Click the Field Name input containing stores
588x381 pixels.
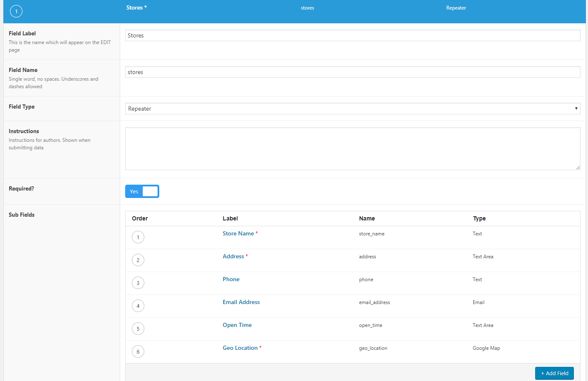tap(353, 72)
